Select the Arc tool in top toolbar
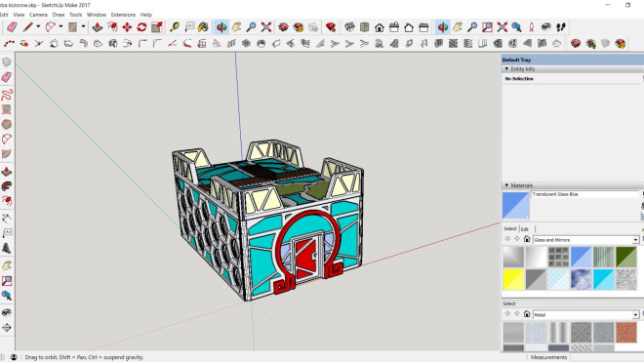The image size is (644, 362). click(x=50, y=27)
